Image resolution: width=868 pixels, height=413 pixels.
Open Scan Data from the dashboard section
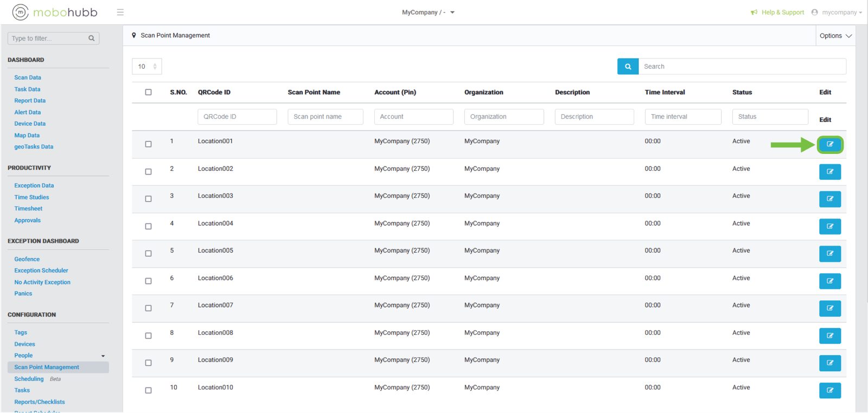[x=28, y=78]
